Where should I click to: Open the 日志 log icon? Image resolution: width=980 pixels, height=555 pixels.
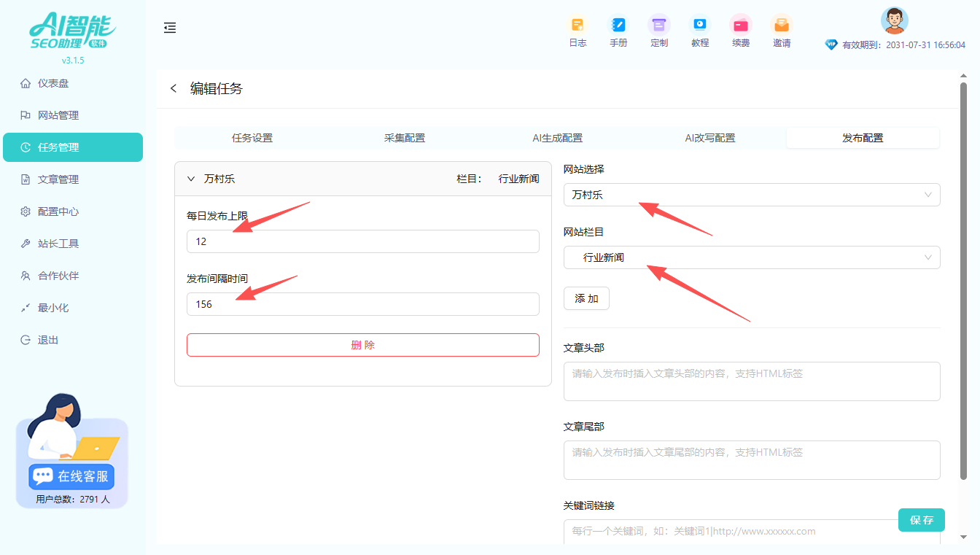click(x=577, y=25)
